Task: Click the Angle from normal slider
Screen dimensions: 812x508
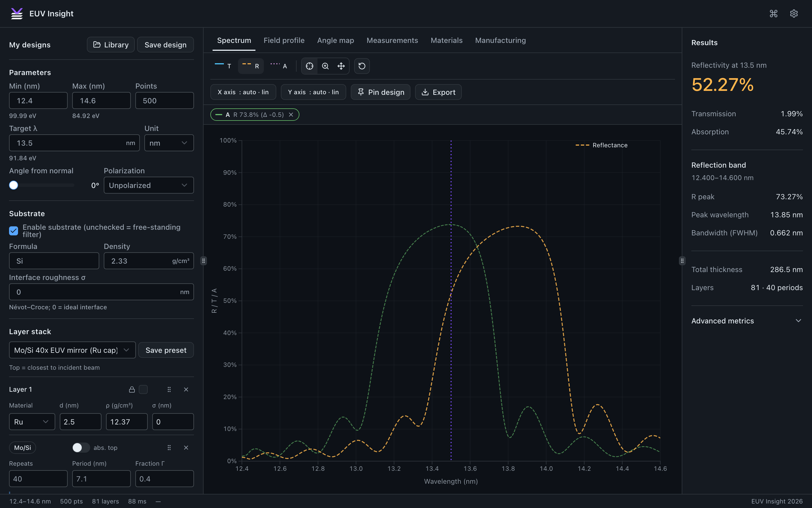Action: click(x=42, y=185)
